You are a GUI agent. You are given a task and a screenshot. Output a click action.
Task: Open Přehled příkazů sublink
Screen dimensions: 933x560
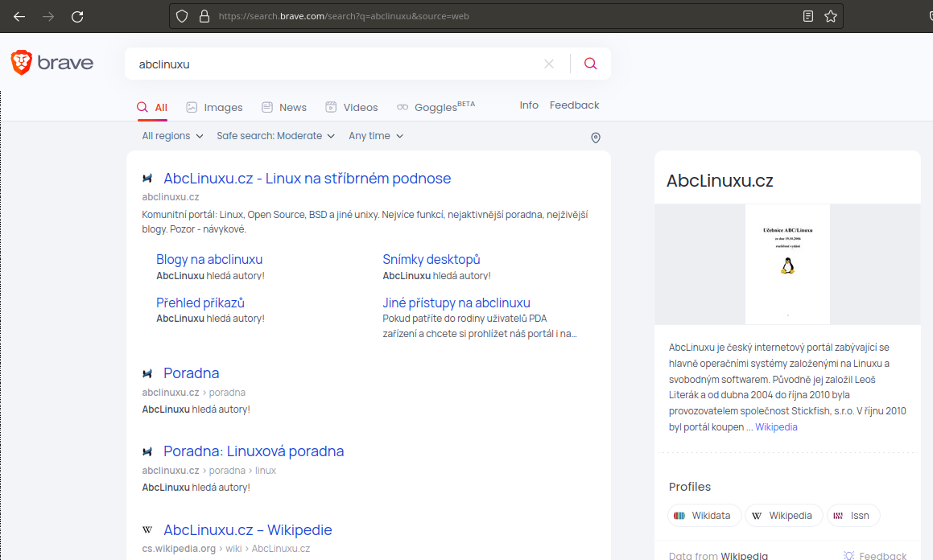pyautogui.click(x=200, y=303)
